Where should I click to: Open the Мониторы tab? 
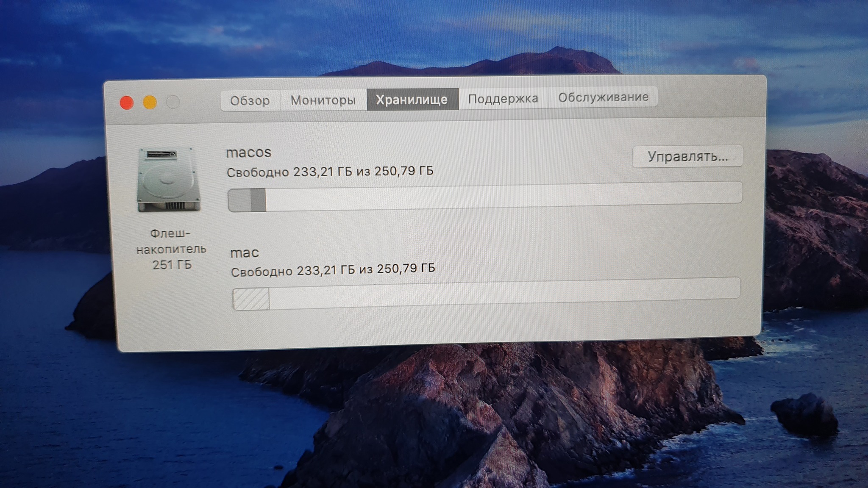323,100
